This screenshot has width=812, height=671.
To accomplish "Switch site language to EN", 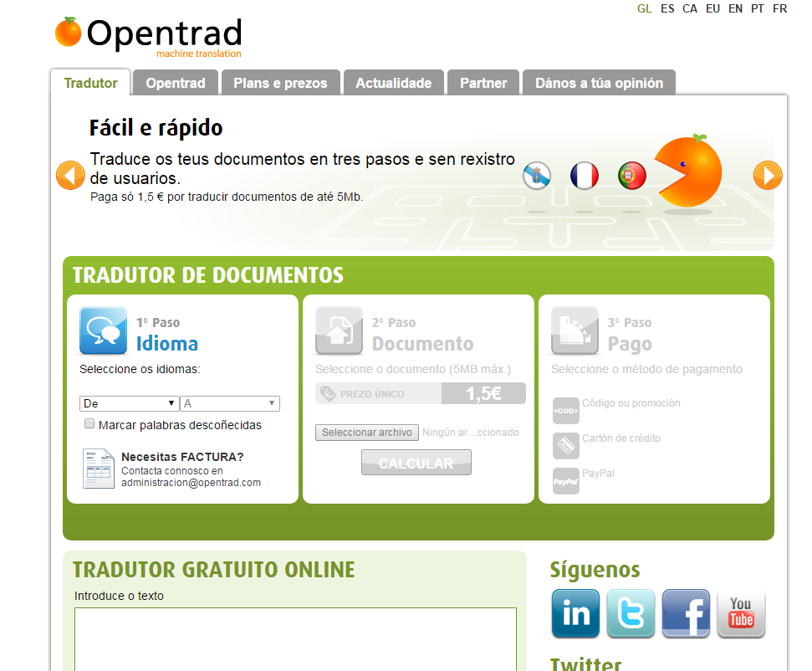I will pos(735,8).
